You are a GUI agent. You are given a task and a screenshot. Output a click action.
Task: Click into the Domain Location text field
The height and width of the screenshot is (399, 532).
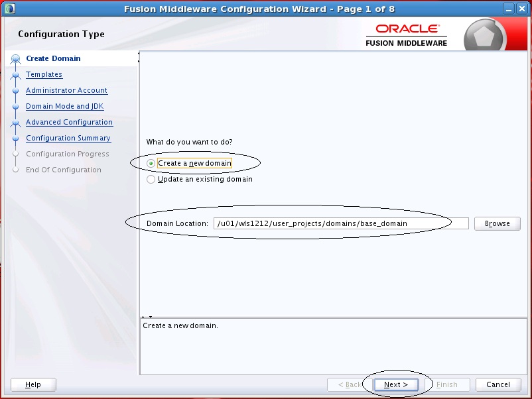(341, 223)
